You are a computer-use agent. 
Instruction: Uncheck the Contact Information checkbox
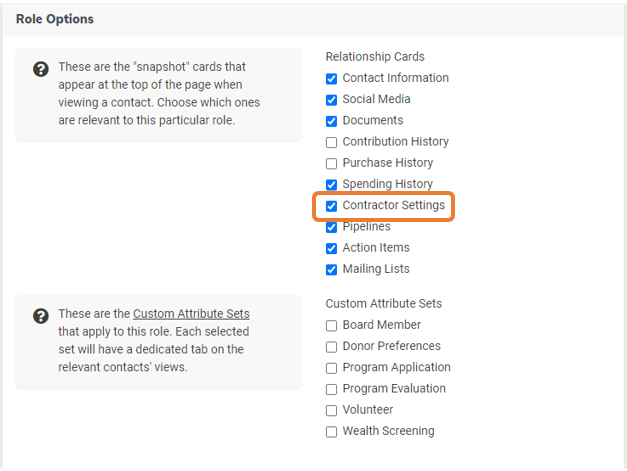point(332,78)
